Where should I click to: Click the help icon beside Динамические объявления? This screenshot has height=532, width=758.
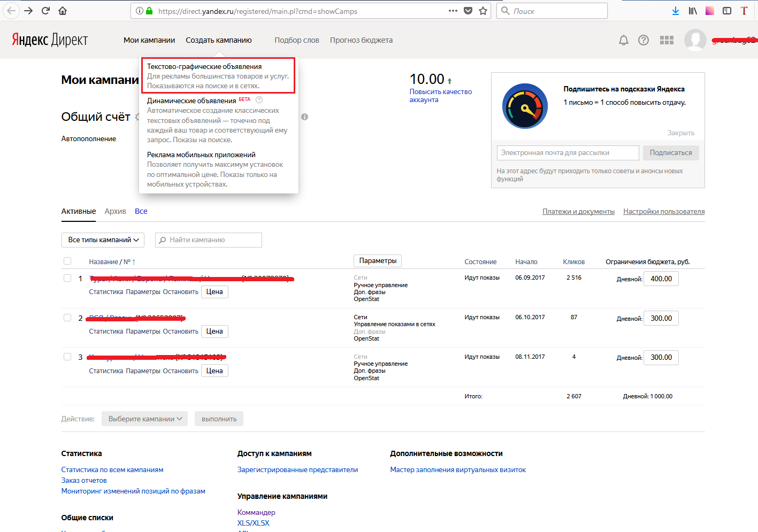[259, 100]
